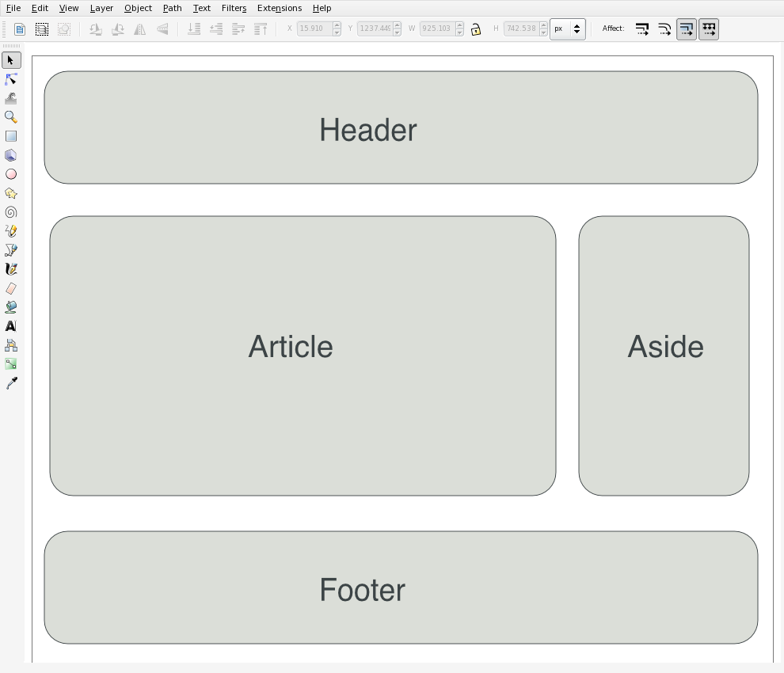Select the Spiral tool
This screenshot has height=673, width=784.
pyautogui.click(x=11, y=212)
